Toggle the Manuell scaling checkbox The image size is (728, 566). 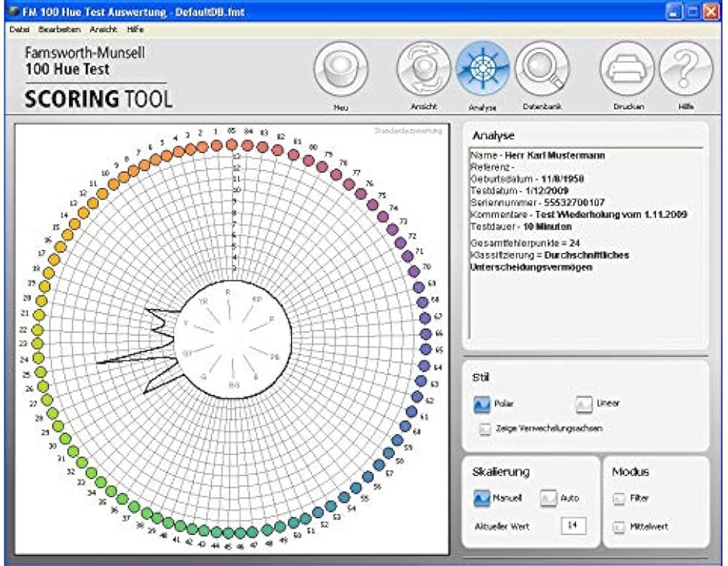click(484, 499)
